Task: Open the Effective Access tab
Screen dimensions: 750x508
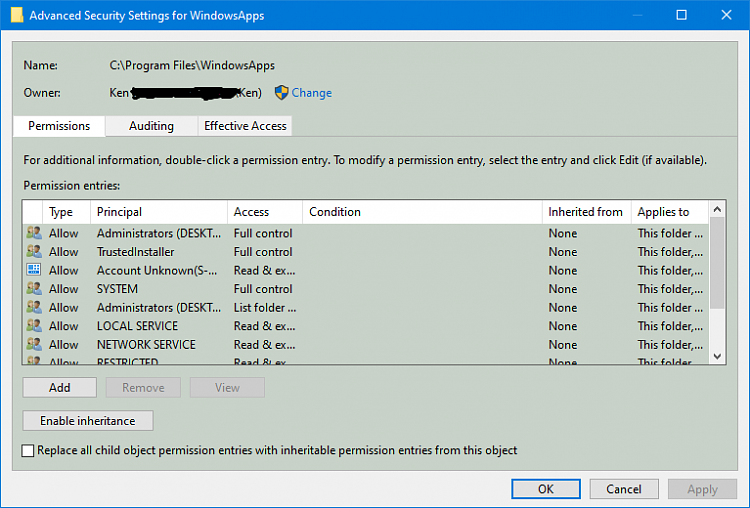Action: click(x=245, y=126)
